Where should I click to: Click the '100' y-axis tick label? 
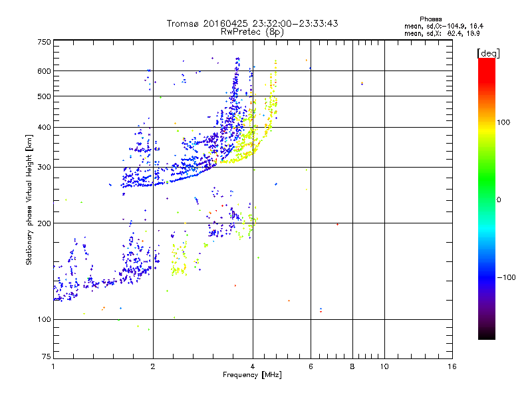44,319
